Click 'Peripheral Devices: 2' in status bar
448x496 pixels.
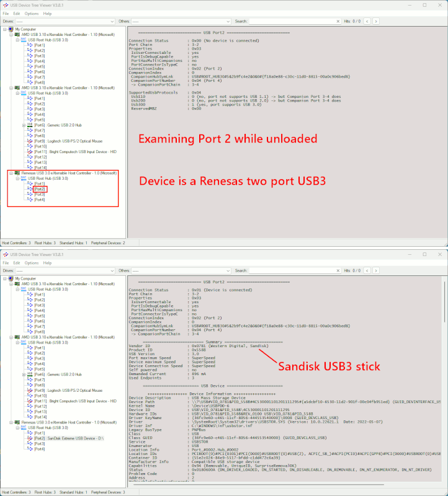point(108,243)
